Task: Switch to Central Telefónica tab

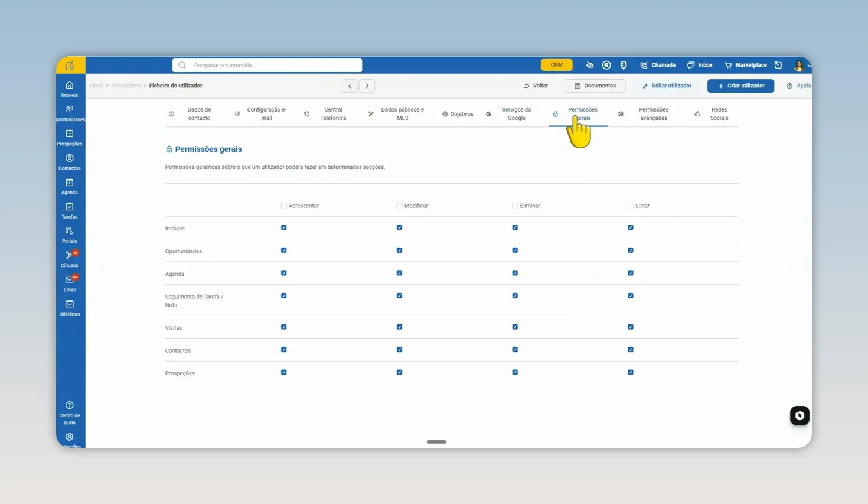Action: click(326, 114)
